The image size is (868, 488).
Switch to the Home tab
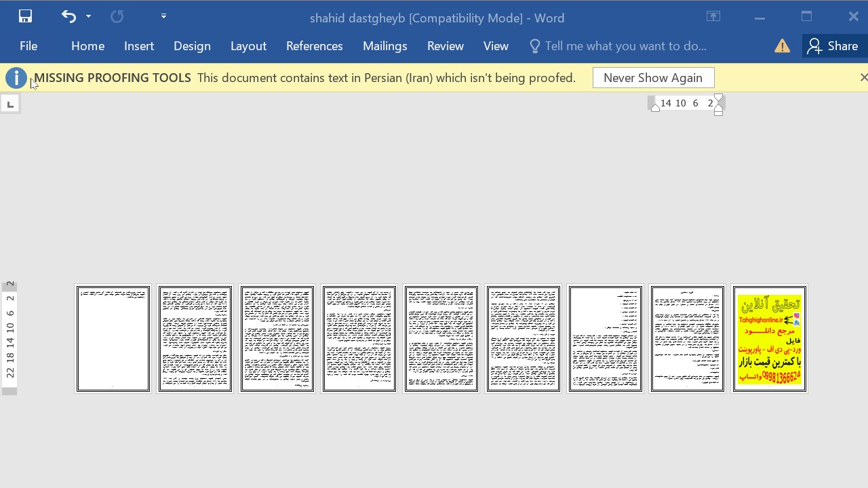(87, 46)
